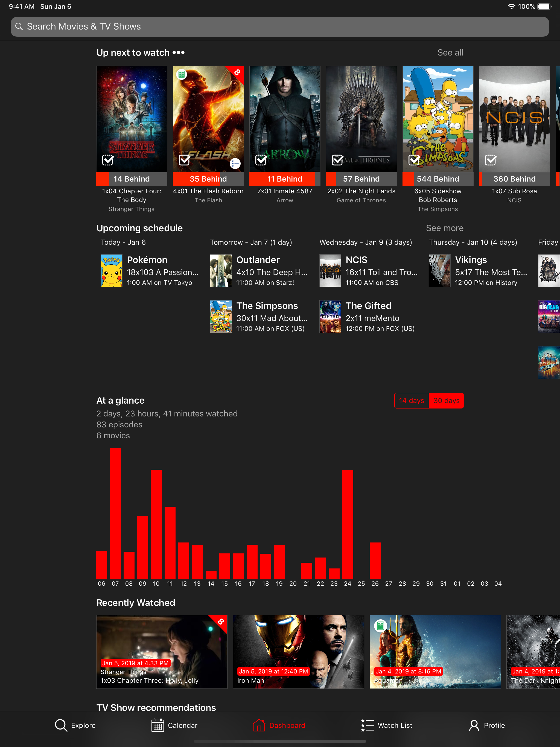Open Up next to watch options dots
560x747 pixels.
[x=178, y=53]
